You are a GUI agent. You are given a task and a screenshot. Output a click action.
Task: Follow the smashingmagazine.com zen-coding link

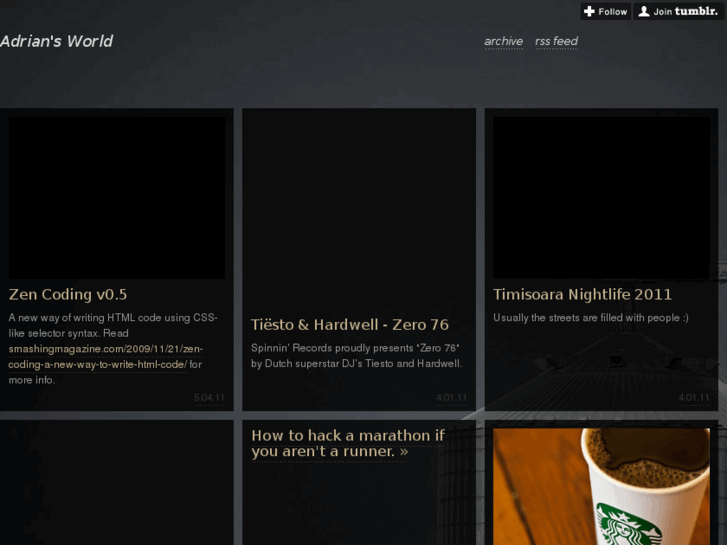pyautogui.click(x=105, y=357)
